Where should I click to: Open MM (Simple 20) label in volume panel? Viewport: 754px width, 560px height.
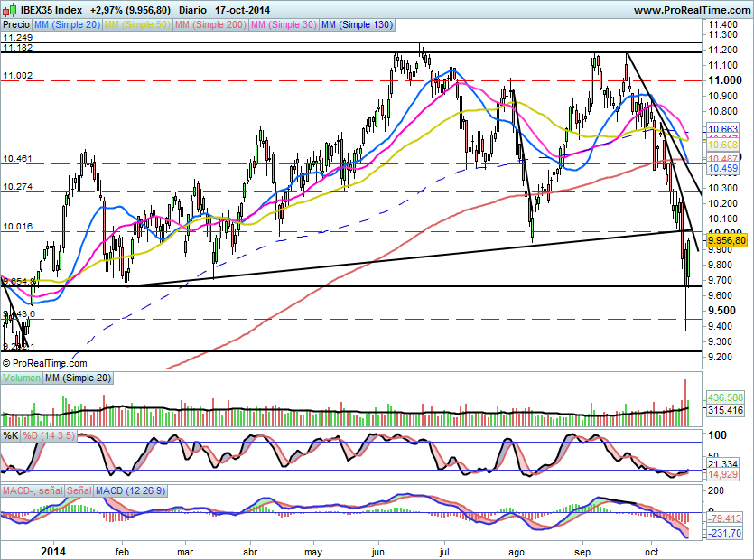point(78,378)
